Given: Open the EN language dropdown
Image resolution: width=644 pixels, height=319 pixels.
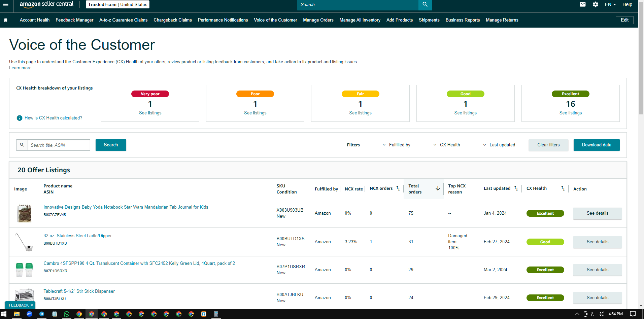Looking at the screenshot, I should point(610,4).
